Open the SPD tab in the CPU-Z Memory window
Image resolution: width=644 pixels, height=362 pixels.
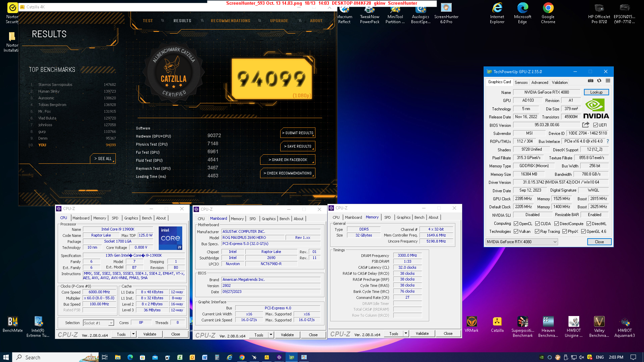[387, 217]
